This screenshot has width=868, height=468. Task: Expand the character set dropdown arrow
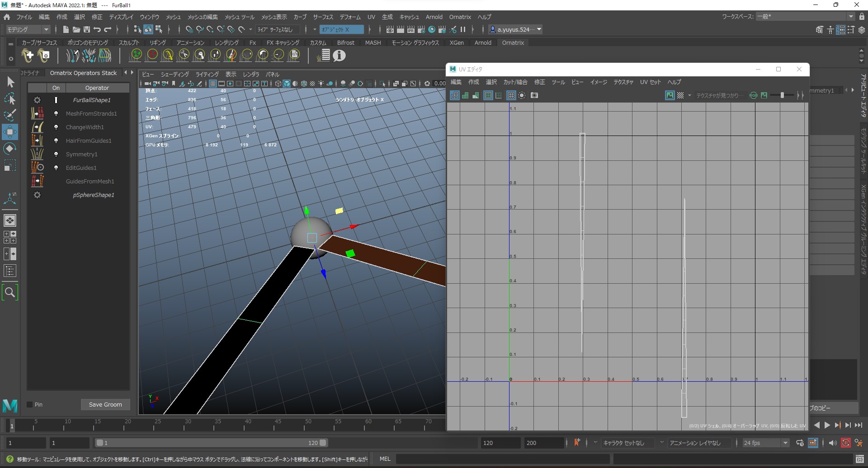[595, 443]
